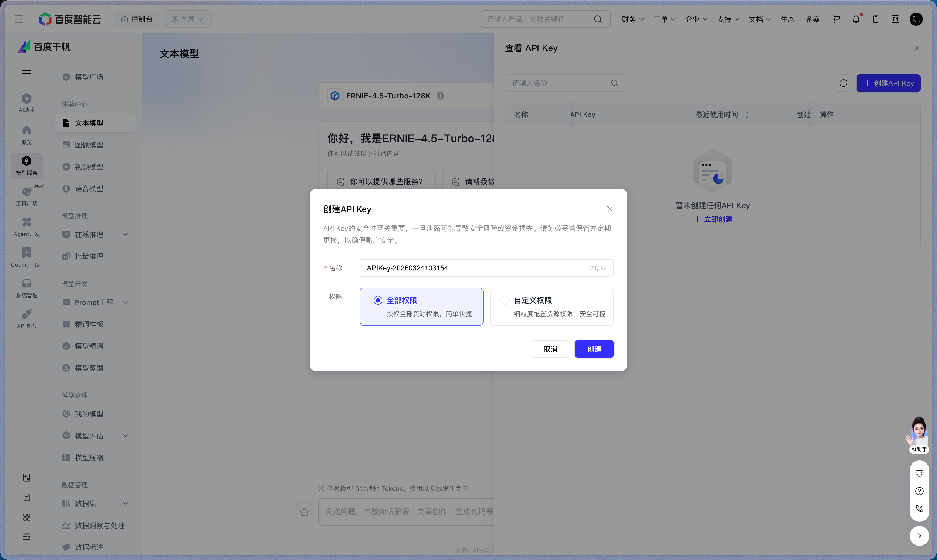Open the 生态 menu at the top

point(787,19)
